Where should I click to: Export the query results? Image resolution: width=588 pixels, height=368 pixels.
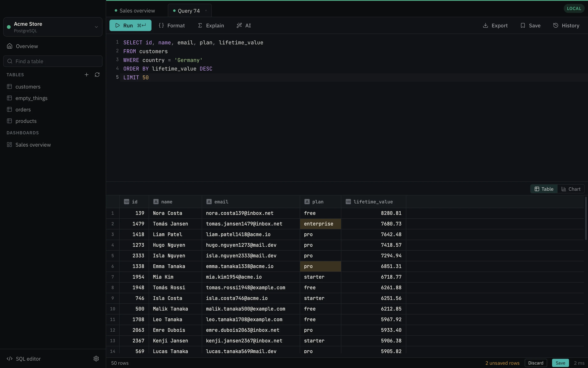click(495, 25)
